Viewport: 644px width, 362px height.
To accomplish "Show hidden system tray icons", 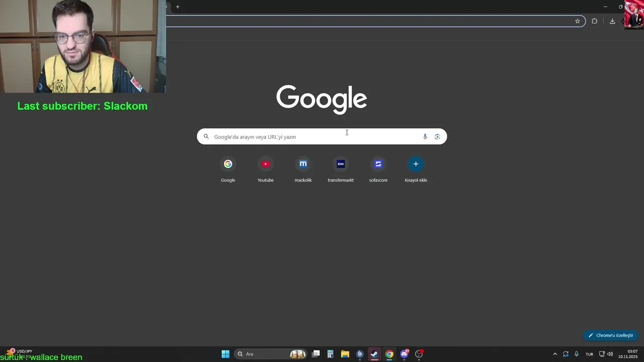I will pos(555,354).
